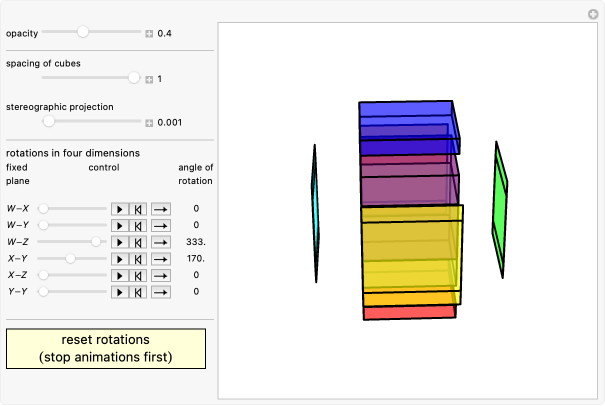Reset the X–Y rotation to start
The image size is (605, 406).
138,259
